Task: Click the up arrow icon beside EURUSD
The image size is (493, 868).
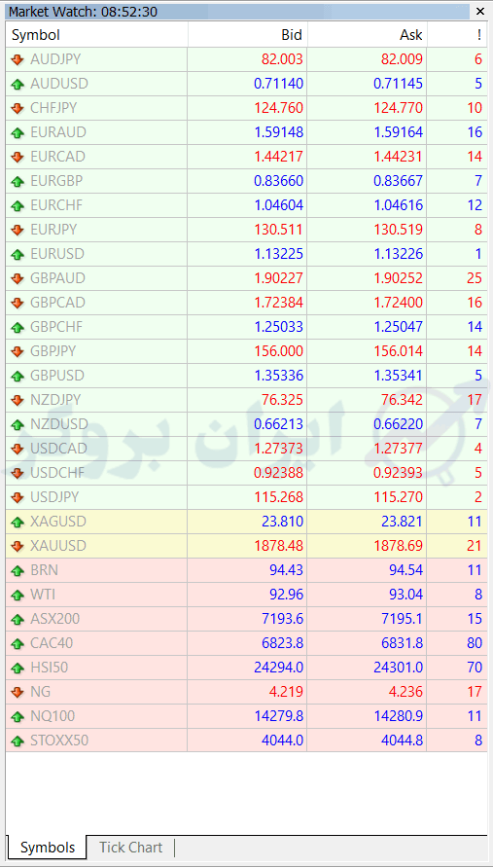Action: tap(18, 255)
